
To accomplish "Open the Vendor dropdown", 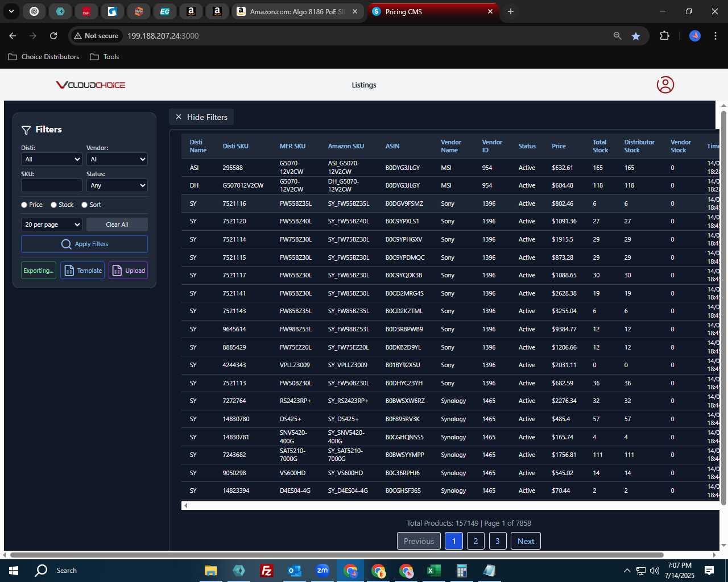I will click(117, 159).
